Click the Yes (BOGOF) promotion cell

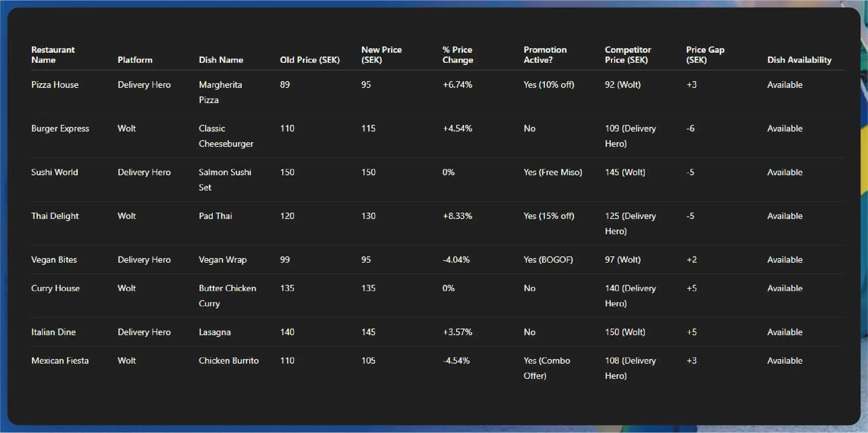548,260
